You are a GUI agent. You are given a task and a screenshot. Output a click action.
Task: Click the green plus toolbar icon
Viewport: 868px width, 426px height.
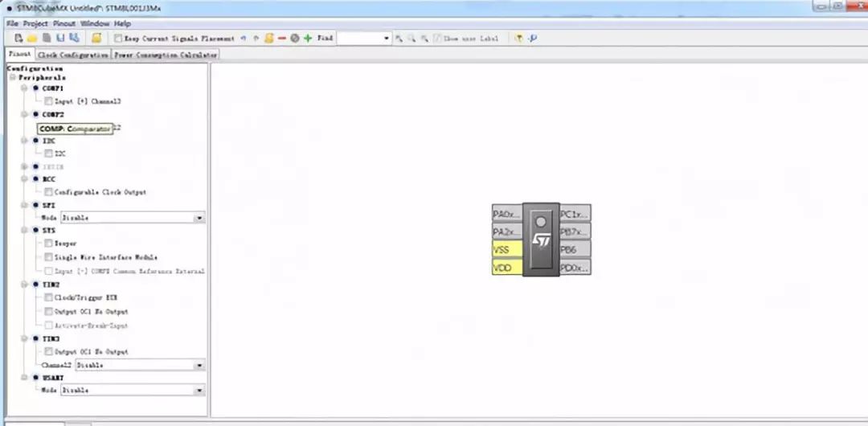coord(308,39)
